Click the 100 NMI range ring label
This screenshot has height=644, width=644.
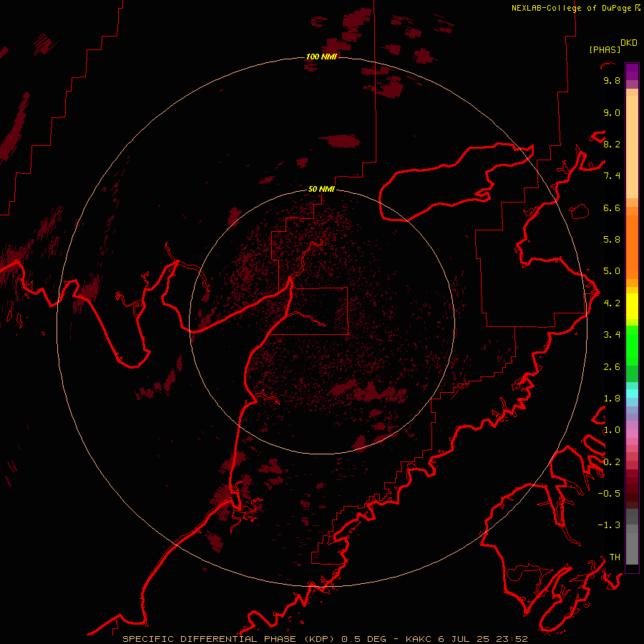click(321, 57)
